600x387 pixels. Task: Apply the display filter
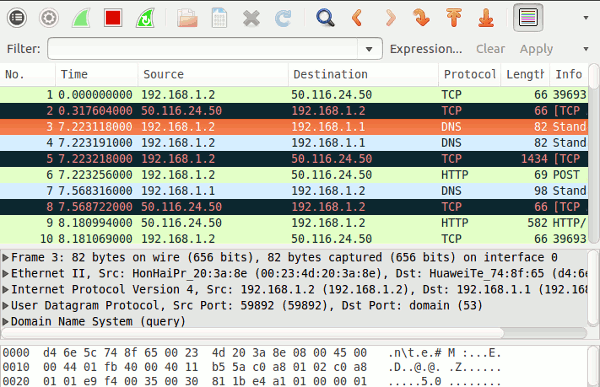(536, 49)
